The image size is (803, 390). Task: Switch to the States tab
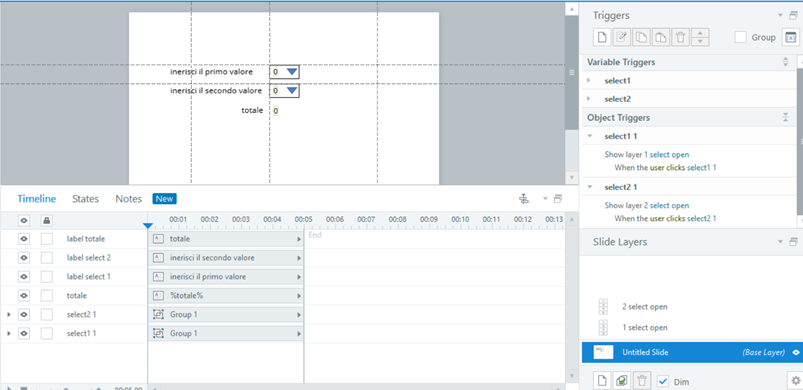click(x=86, y=199)
